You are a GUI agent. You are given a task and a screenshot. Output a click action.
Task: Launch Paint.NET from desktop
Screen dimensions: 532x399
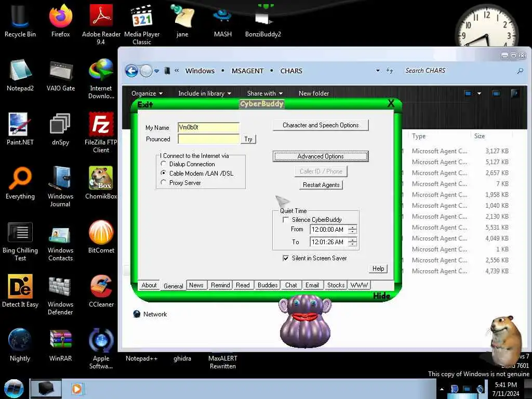[20, 129]
